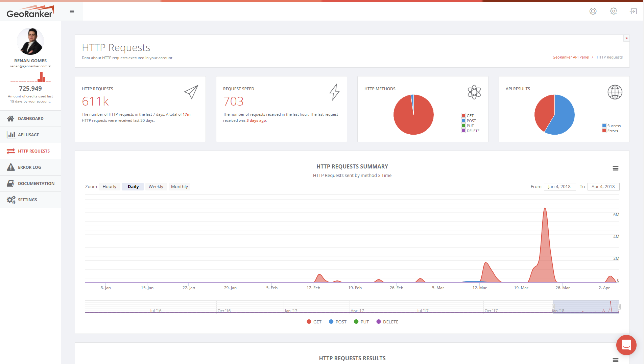The width and height of the screenshot is (644, 364).
Task: Click HTTP Requests Summary chart title
Action: pyautogui.click(x=352, y=166)
